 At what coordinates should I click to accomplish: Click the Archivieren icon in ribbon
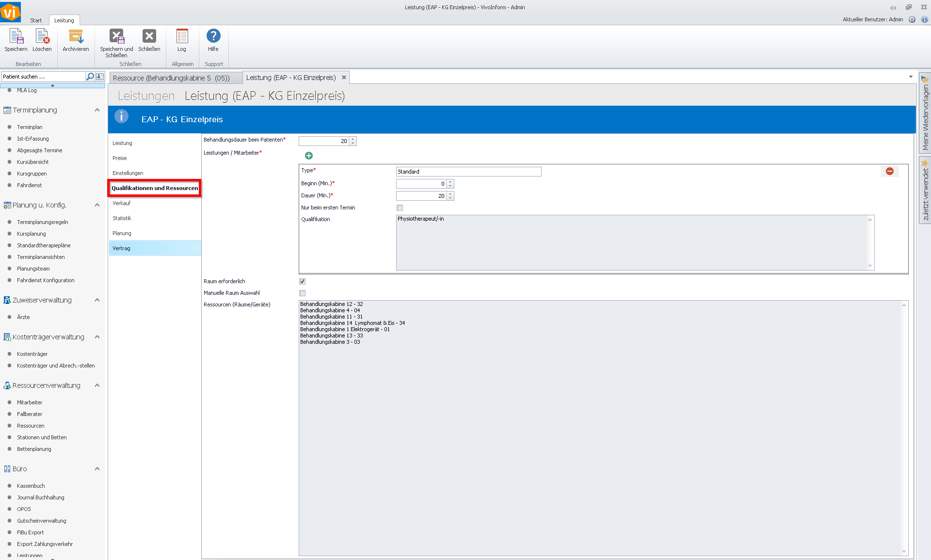pos(76,37)
